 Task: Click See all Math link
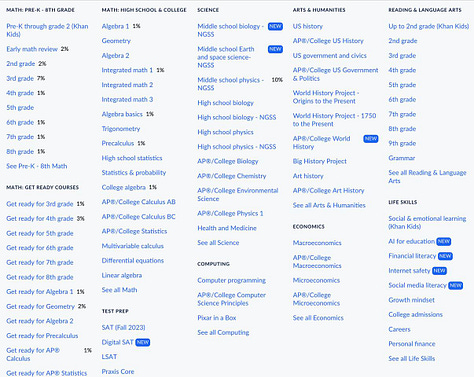(x=119, y=290)
